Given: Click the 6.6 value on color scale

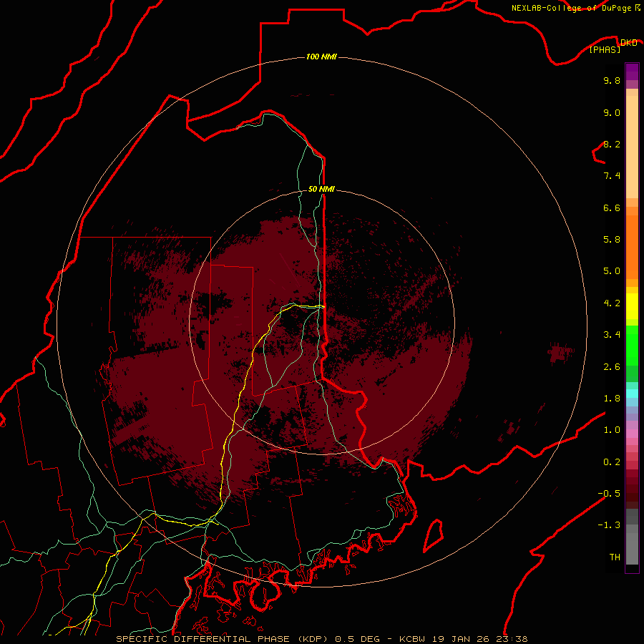Looking at the screenshot, I should (612, 208).
